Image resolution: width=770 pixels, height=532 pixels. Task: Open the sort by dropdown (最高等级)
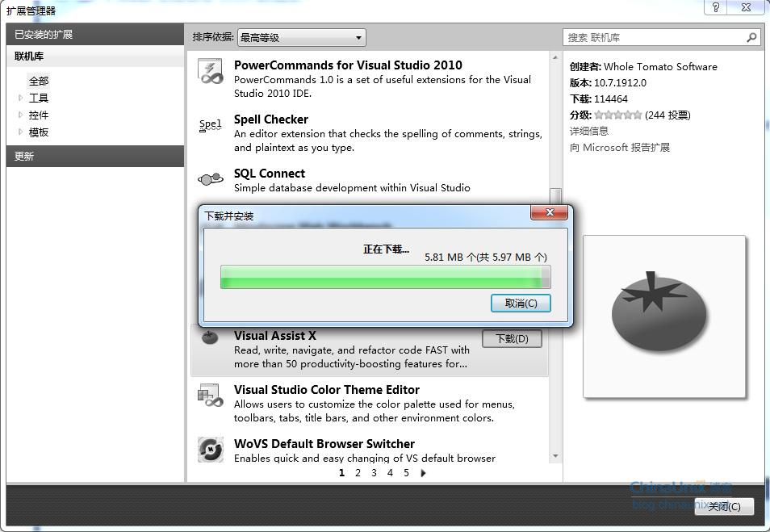click(302, 37)
